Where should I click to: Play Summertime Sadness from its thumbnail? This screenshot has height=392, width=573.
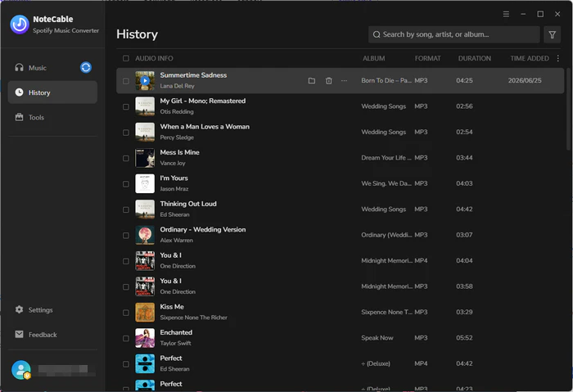[145, 80]
